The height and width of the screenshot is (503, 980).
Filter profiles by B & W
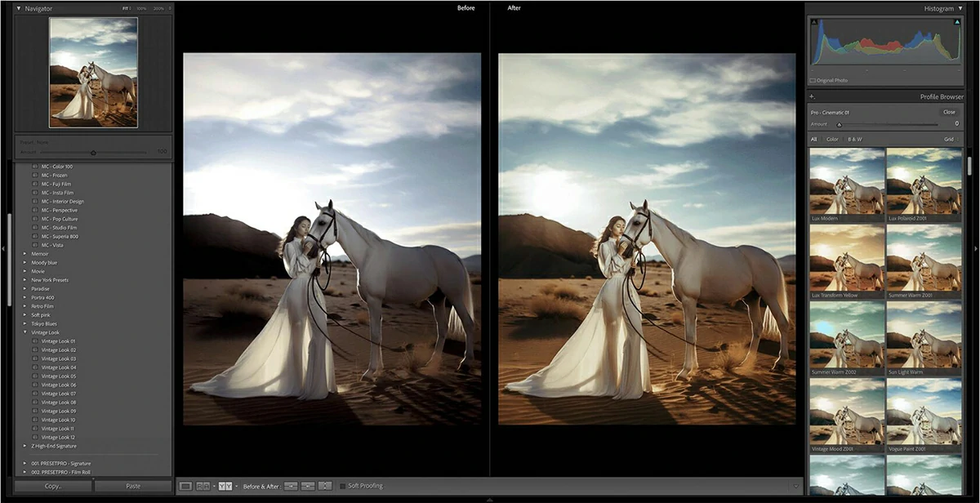(854, 140)
